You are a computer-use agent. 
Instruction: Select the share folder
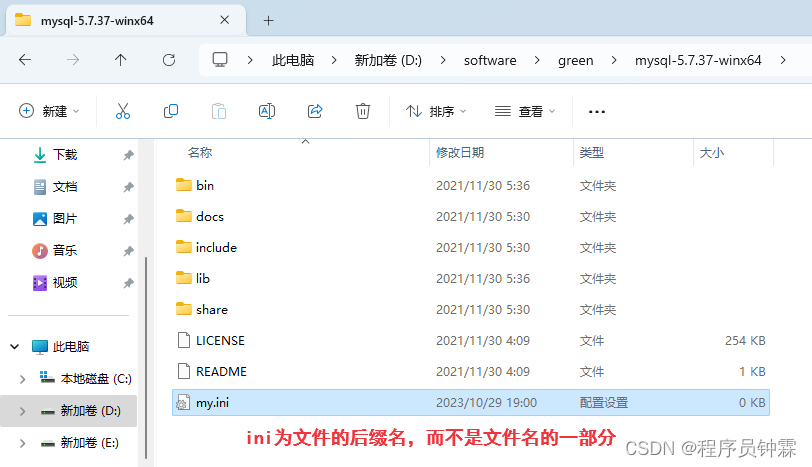[471, 310]
